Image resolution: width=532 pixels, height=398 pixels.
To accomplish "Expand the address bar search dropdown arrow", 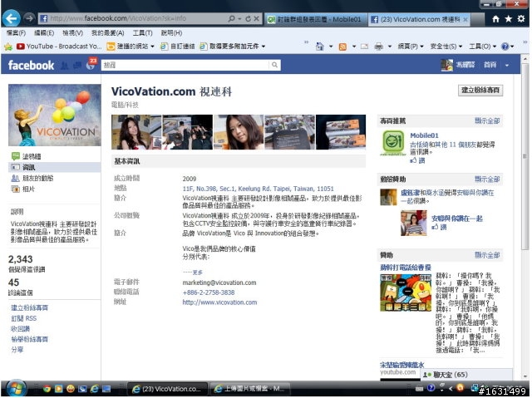I will pyautogui.click(x=239, y=19).
